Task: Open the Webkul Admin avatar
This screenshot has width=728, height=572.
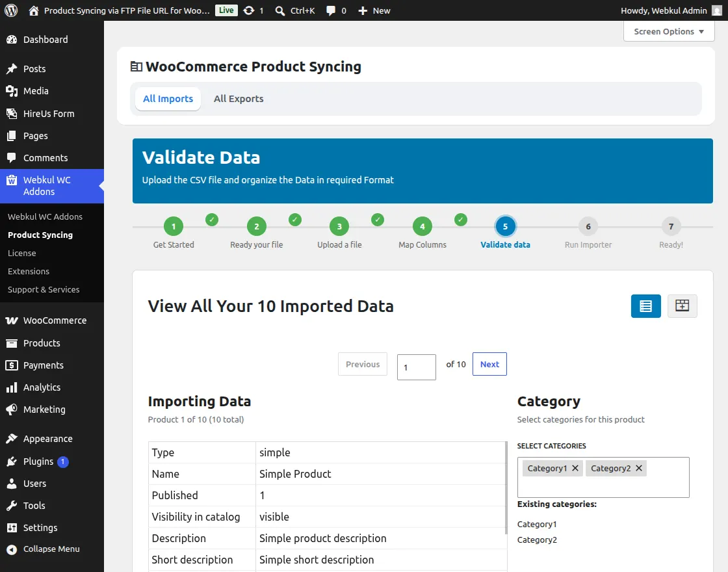Action: point(717,10)
